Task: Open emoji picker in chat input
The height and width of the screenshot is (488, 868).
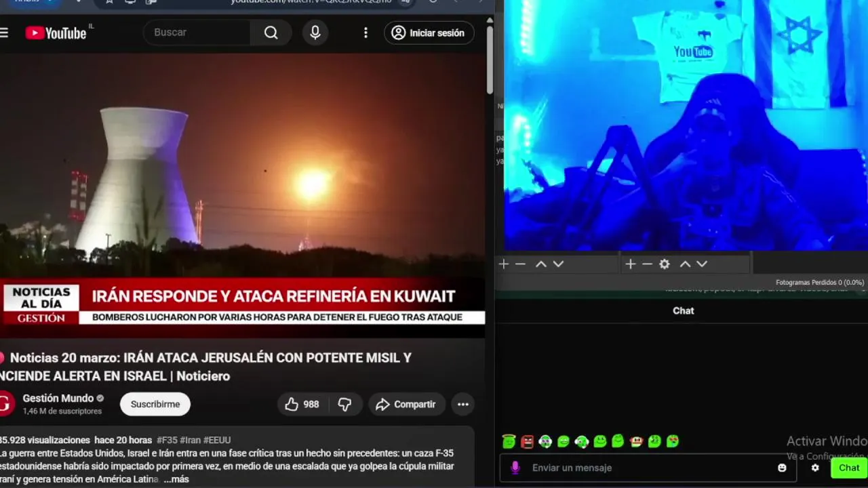Action: point(782,468)
